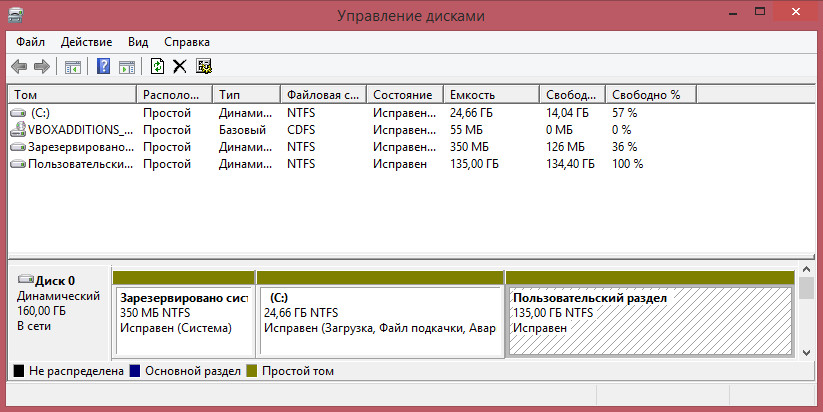823x412 pixels.
Task: Open the blue Help question-mark icon
Action: tap(103, 66)
